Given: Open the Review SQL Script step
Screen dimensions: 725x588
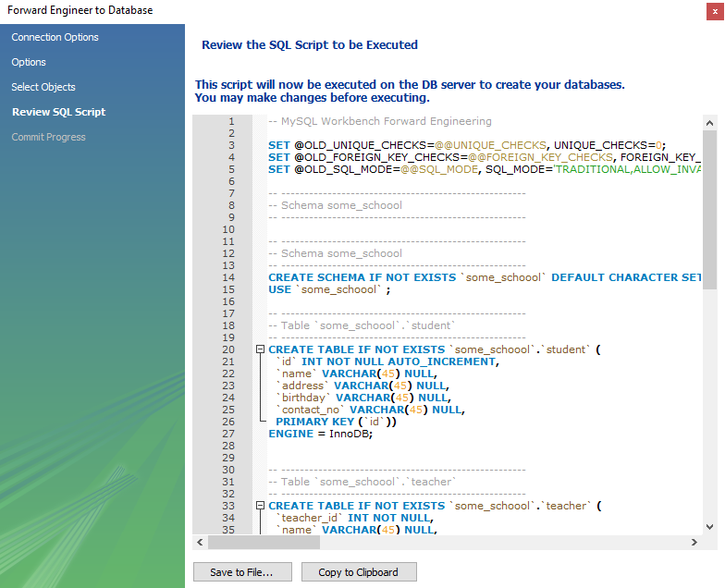Looking at the screenshot, I should [x=59, y=112].
